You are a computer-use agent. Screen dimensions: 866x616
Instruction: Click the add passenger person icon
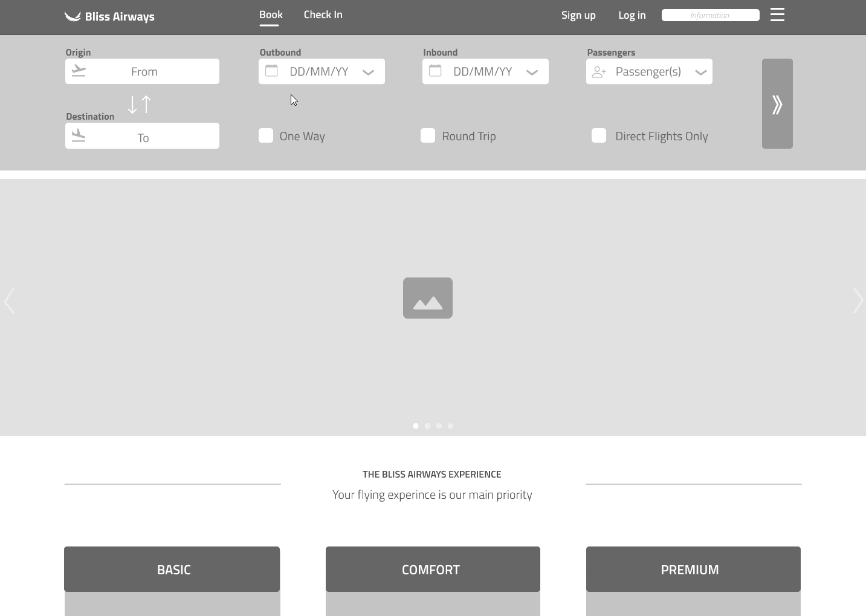[x=599, y=72]
